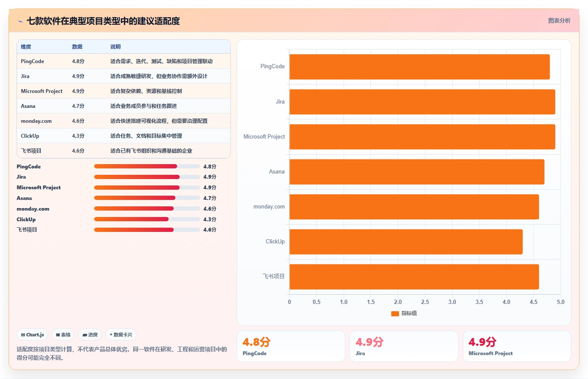Image resolution: width=588 pixels, height=379 pixels.
Task: Click the 5.0 tick on the chart x-axis
Action: (560, 302)
